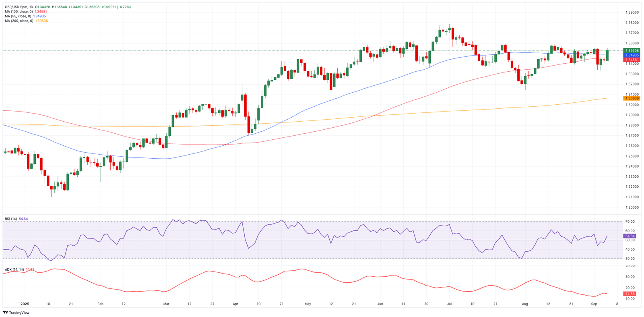
Task: Click the 1.33000 price scale value
Action: point(632,74)
